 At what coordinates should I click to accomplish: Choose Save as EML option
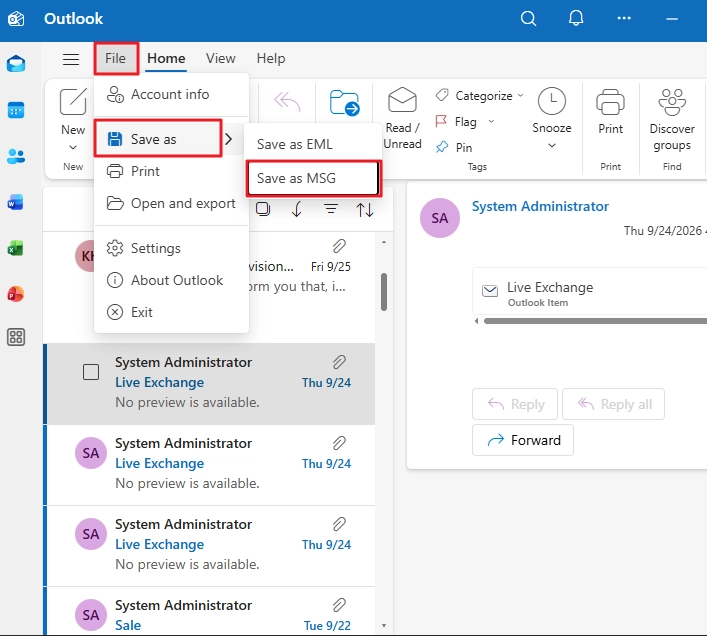tap(313, 144)
